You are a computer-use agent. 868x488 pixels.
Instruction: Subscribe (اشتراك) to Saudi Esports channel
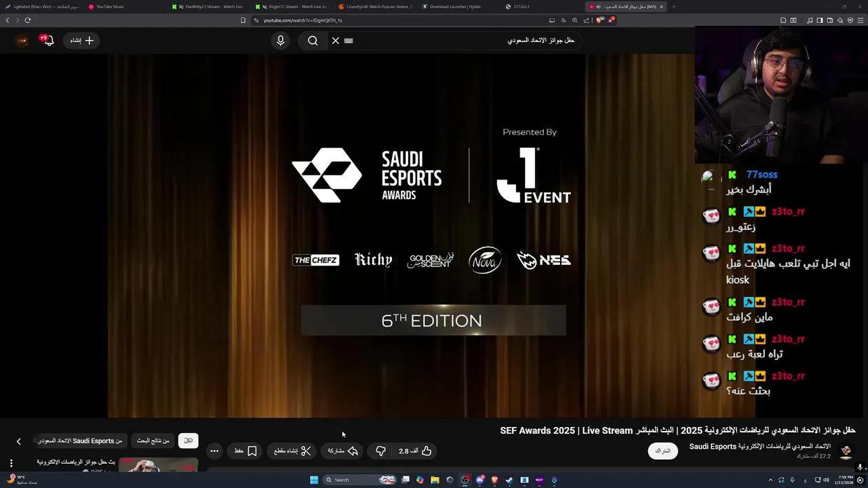click(x=663, y=451)
